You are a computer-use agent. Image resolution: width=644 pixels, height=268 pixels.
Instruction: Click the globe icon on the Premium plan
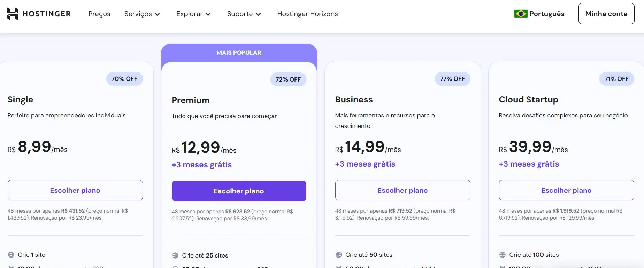(x=175, y=255)
